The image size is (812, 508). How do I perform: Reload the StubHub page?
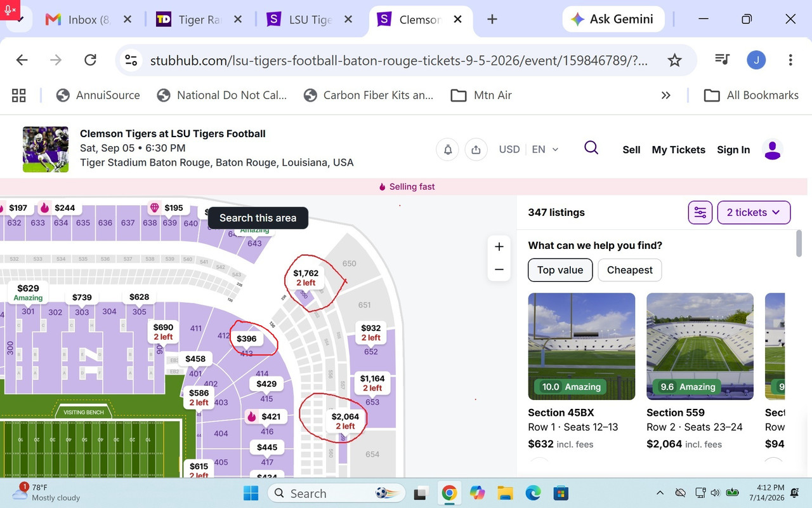[91, 60]
